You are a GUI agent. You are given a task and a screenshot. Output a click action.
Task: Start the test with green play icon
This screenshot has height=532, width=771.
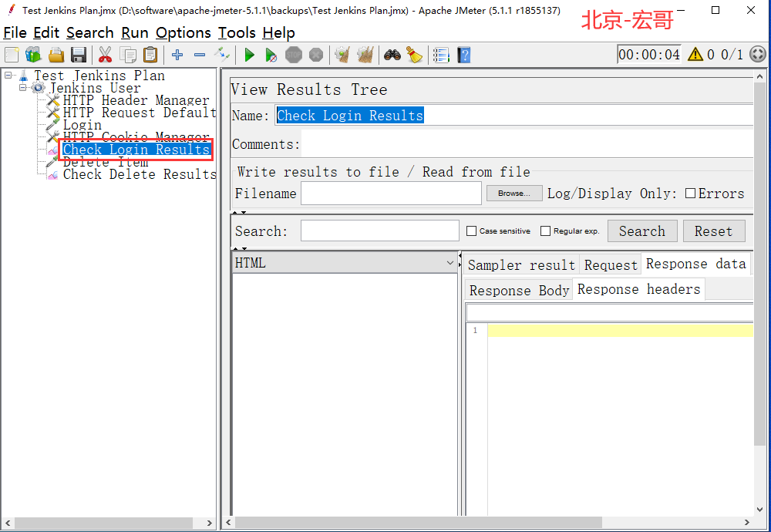point(249,55)
